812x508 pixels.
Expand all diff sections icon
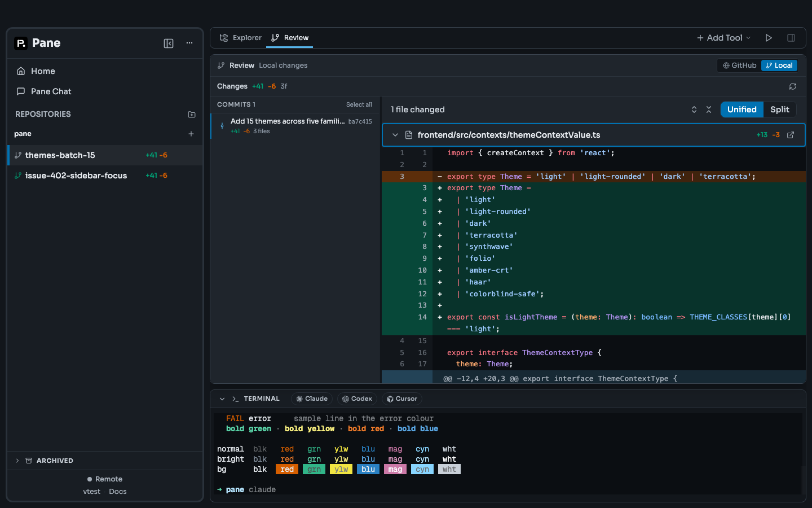(694, 110)
